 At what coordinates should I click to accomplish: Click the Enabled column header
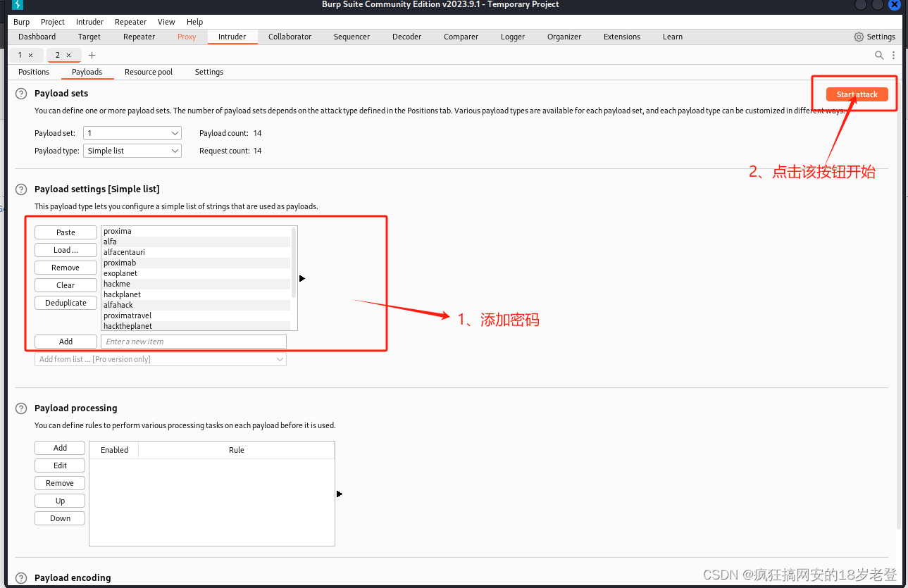coord(114,450)
